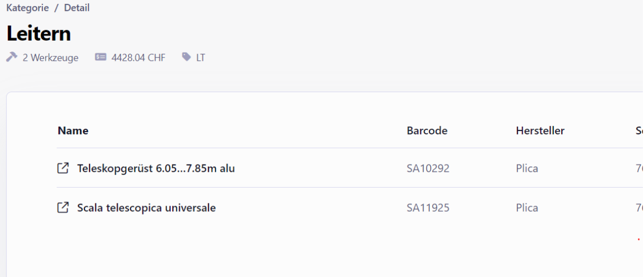Click the tag icon next to LT

pos(187,58)
